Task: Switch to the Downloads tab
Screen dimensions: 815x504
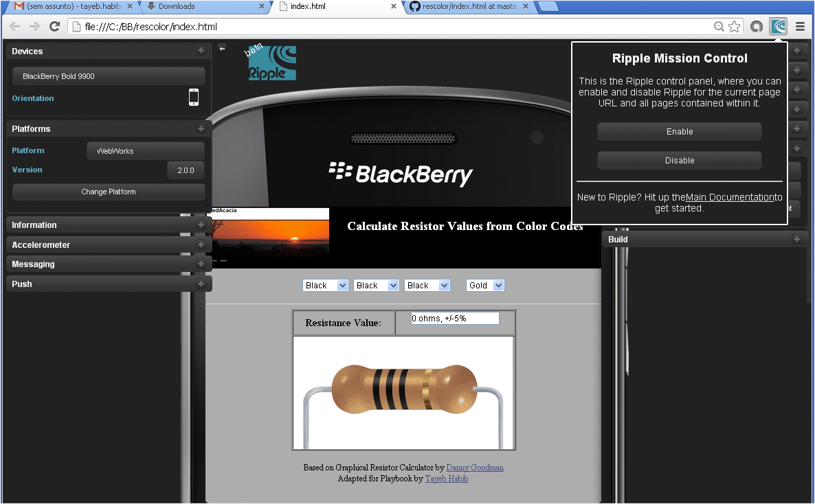Action: (203, 6)
